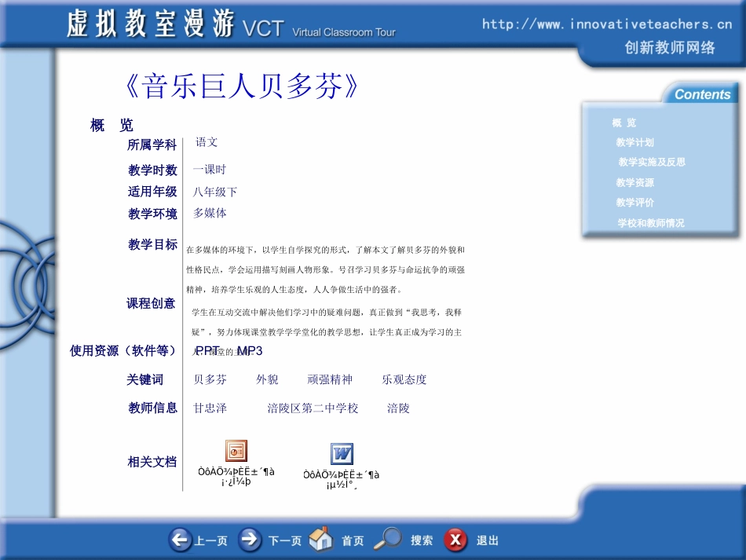Go to 下一页 next page label
Image resolution: width=746 pixels, height=560 pixels.
click(x=285, y=540)
